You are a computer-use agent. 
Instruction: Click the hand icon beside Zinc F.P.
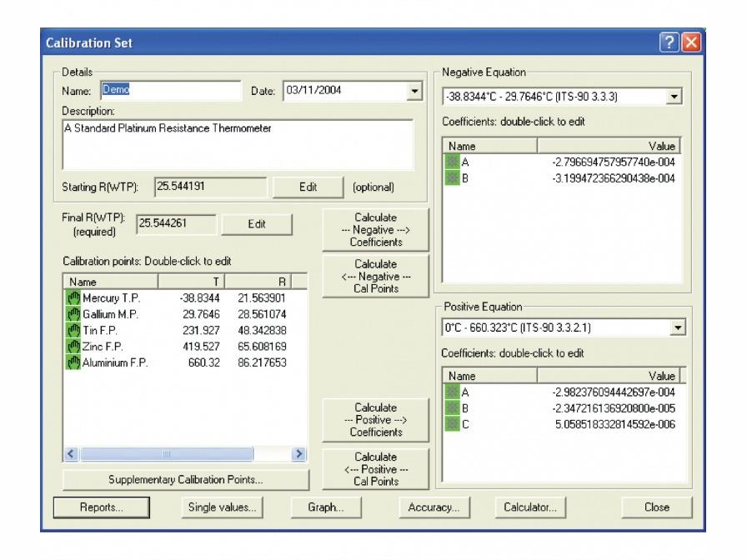(73, 346)
